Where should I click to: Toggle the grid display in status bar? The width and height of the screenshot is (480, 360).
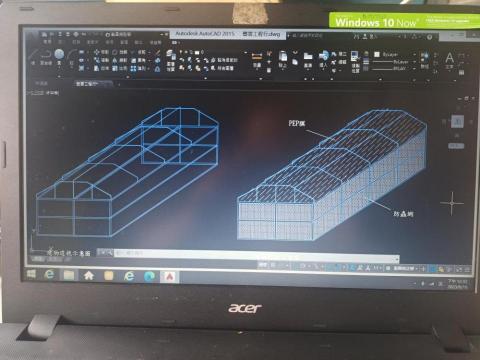(x=273, y=265)
